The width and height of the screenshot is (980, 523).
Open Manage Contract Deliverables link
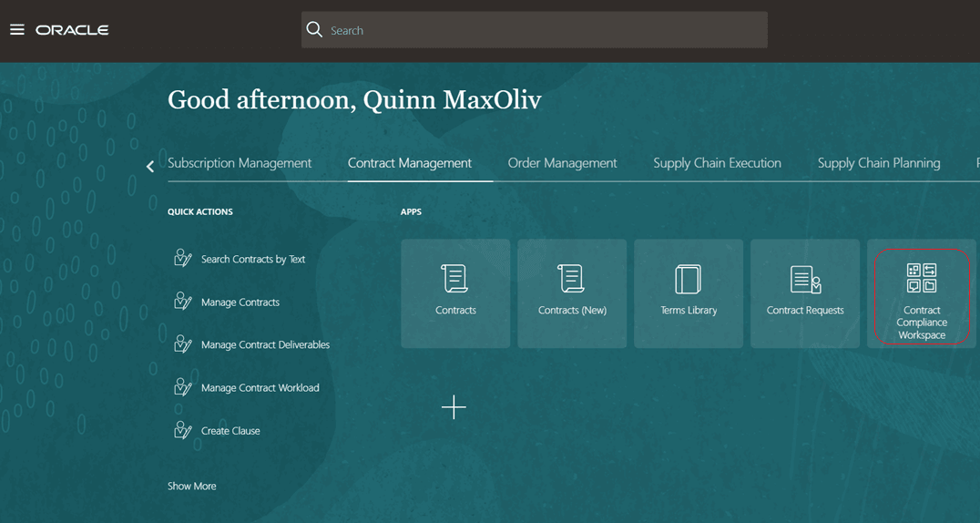265,344
